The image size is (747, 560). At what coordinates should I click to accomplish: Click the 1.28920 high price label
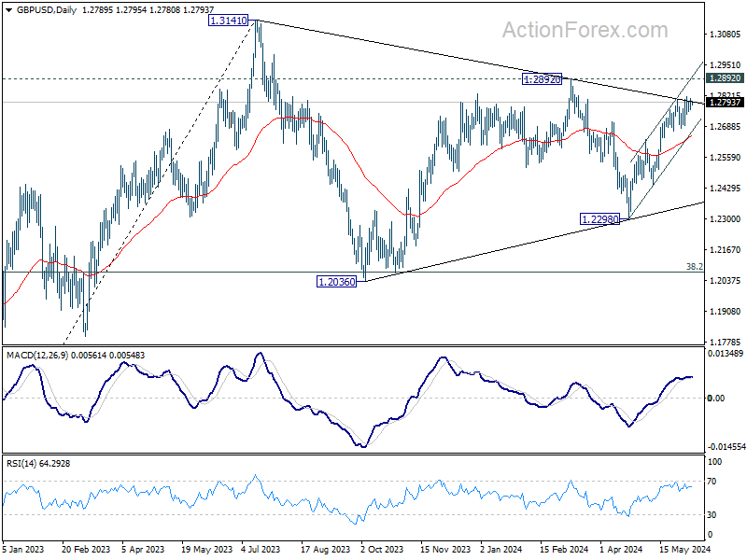tap(542, 79)
